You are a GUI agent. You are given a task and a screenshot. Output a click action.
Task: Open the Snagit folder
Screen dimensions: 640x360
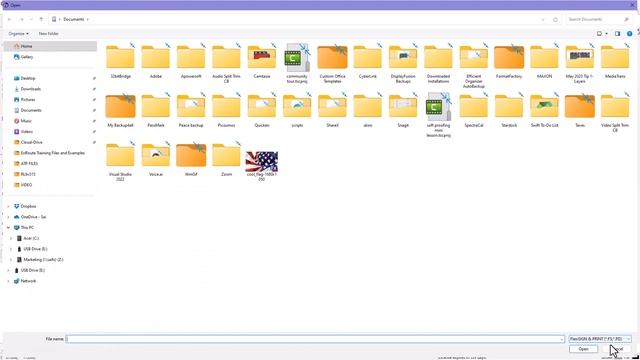(403, 110)
